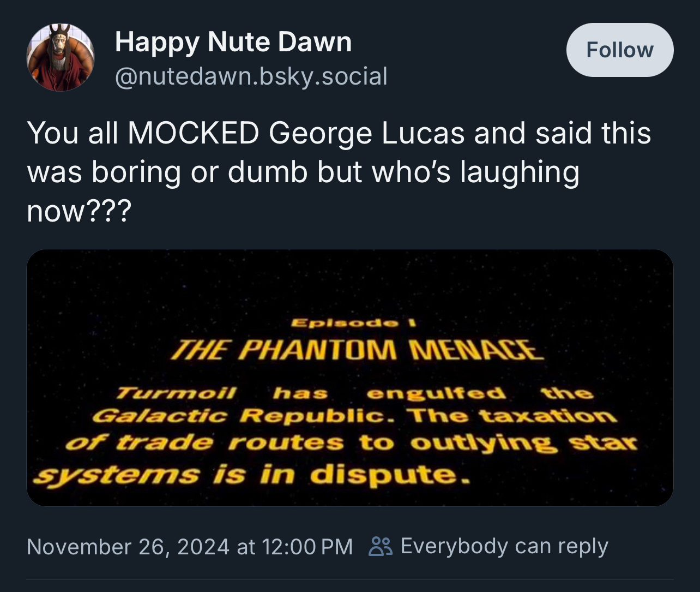Image resolution: width=700 pixels, height=592 pixels.
Task: Click the "Episode I" heading in image
Action: tap(354, 323)
